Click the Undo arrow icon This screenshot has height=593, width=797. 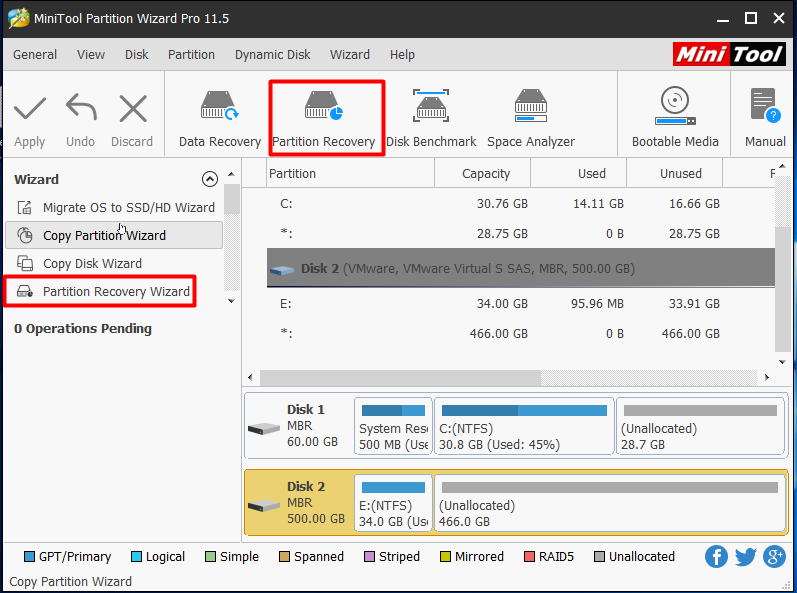pyautogui.click(x=81, y=107)
